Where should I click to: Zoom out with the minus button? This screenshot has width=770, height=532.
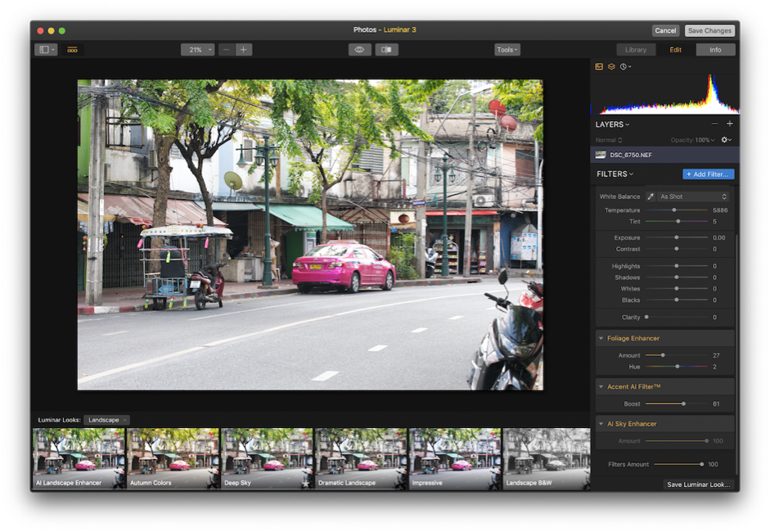(226, 50)
